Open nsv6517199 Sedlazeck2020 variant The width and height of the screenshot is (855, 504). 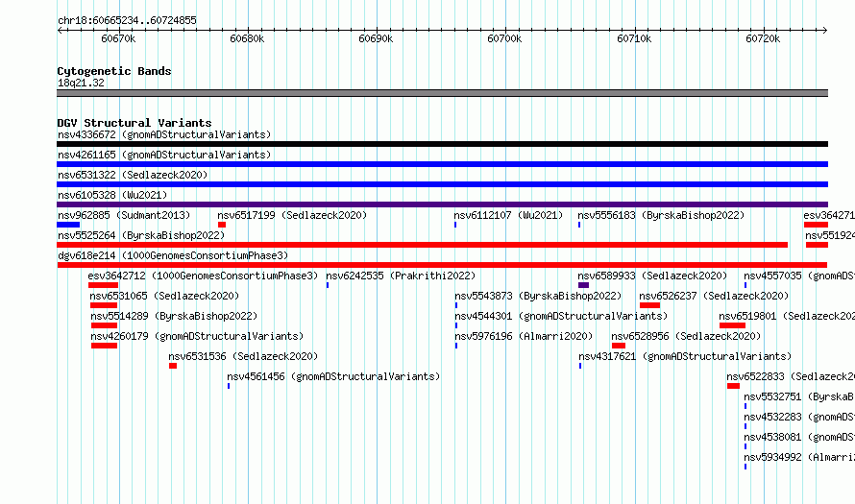point(292,215)
